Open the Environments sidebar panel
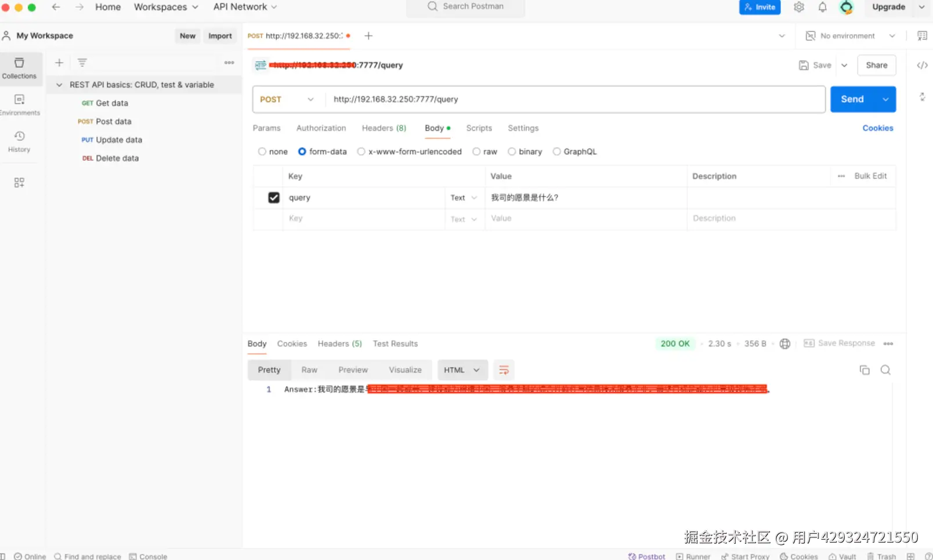 (x=19, y=105)
